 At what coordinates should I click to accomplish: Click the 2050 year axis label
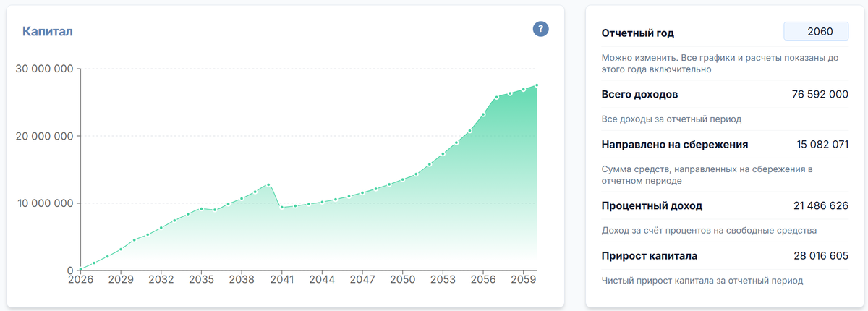403,280
